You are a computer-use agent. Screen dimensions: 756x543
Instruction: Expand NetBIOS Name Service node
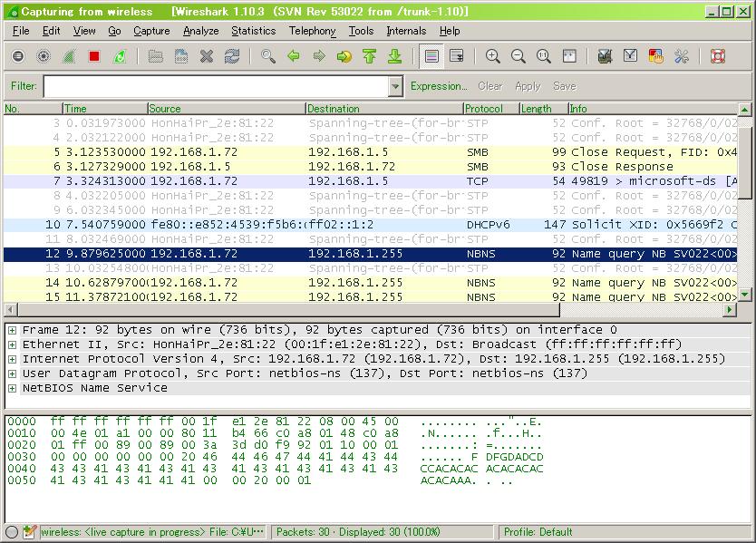12,388
